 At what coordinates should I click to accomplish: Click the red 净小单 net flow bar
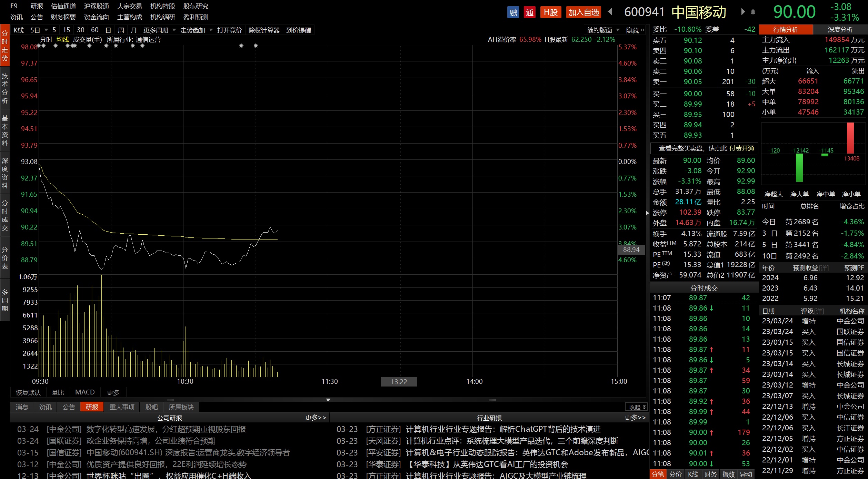pyautogui.click(x=850, y=138)
